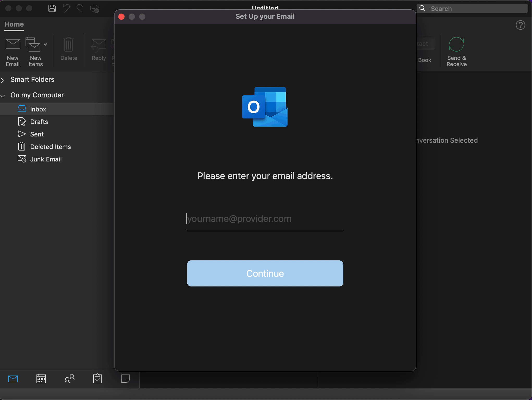Image resolution: width=532 pixels, height=400 pixels.
Task: Select the Home ribbon tab
Action: (14, 24)
